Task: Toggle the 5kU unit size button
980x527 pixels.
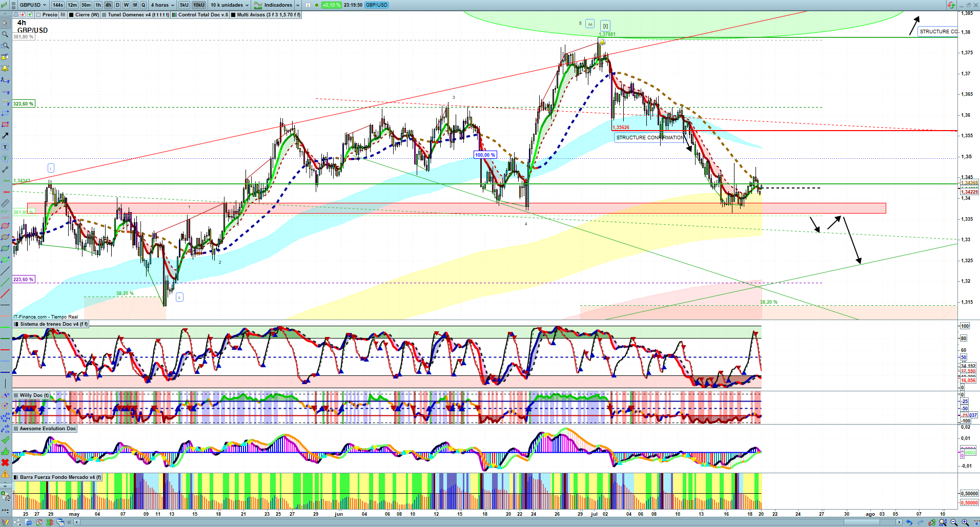Action: tap(184, 5)
